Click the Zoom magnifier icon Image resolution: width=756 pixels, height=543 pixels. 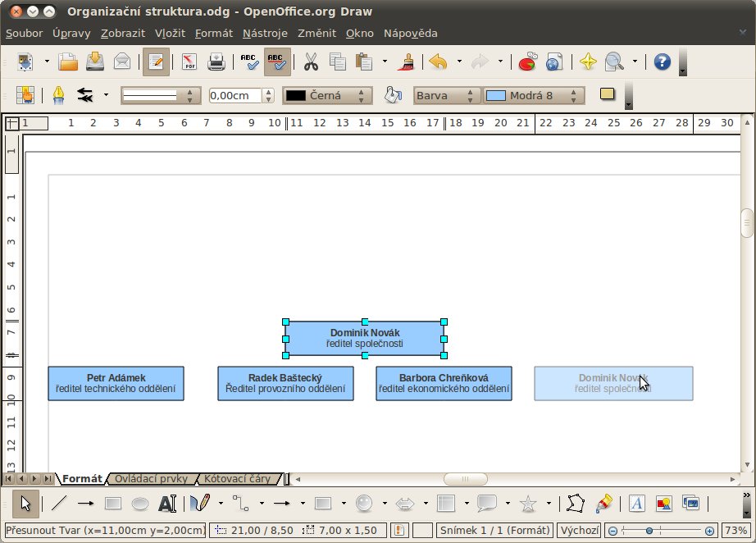(x=614, y=62)
